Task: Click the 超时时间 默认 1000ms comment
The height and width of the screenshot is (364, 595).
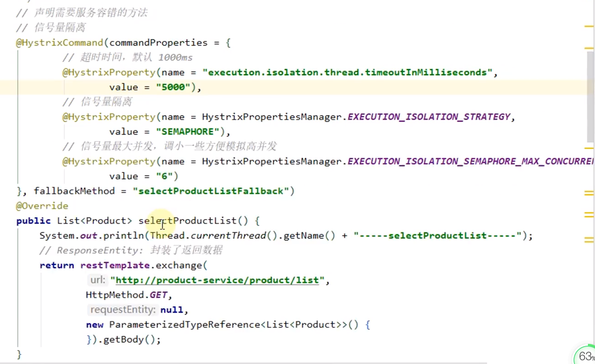Action: [x=127, y=57]
